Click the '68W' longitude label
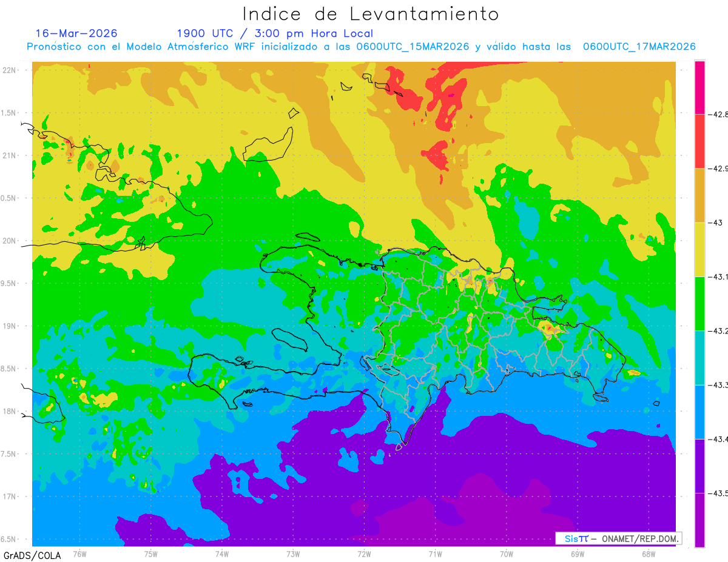Viewport: 728px width, 562px height. pos(649,554)
